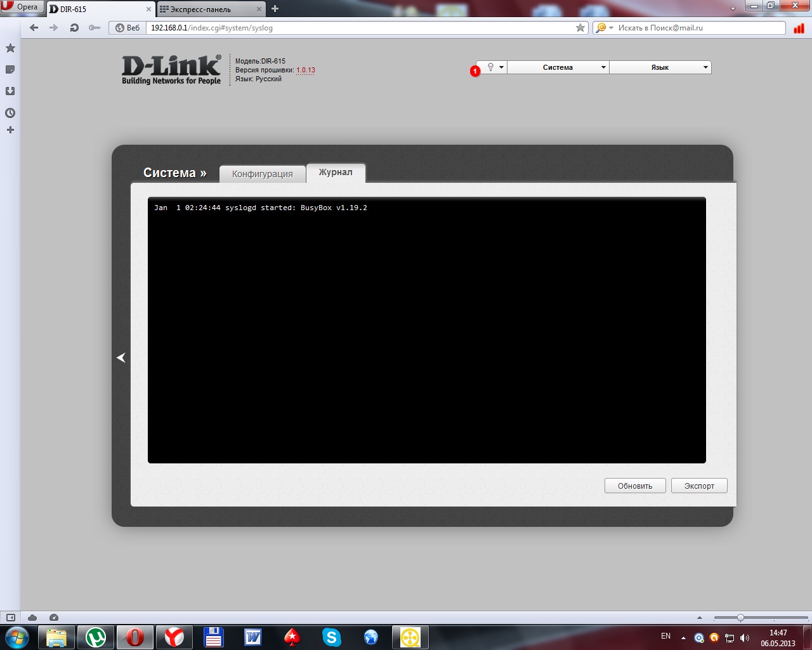The image size is (812, 650).
Task: Open the History sidebar panel
Action: click(x=10, y=113)
